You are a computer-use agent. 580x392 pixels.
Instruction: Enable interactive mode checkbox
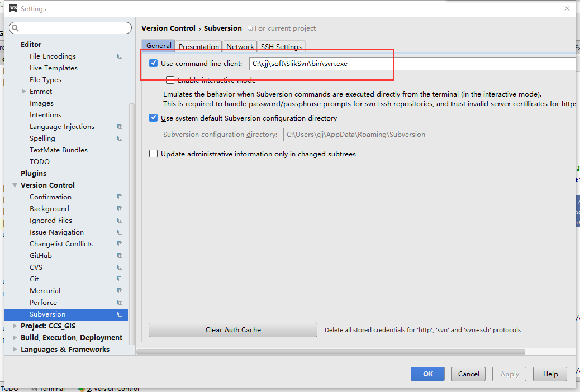click(x=170, y=80)
